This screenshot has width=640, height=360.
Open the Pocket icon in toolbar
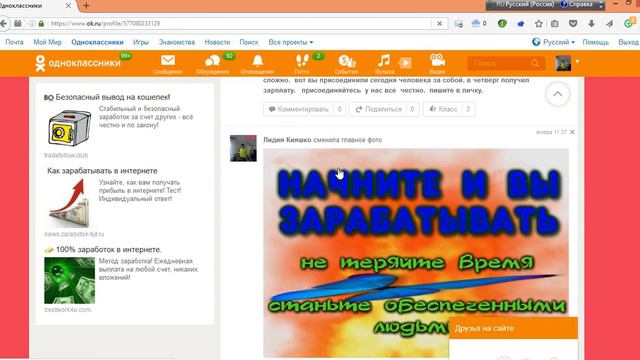573,24
